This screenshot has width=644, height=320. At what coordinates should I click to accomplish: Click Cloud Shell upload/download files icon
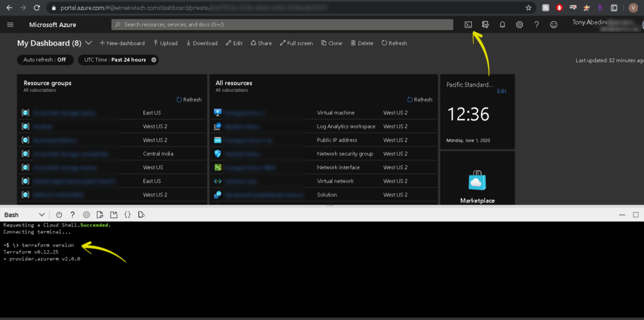pyautogui.click(x=100, y=215)
